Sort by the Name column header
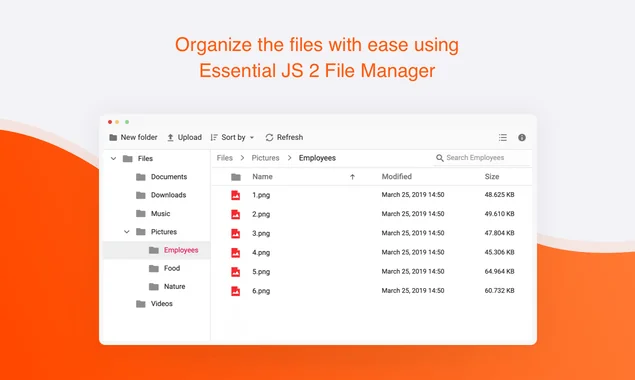Screen dimensions: 635x380 pos(262,177)
